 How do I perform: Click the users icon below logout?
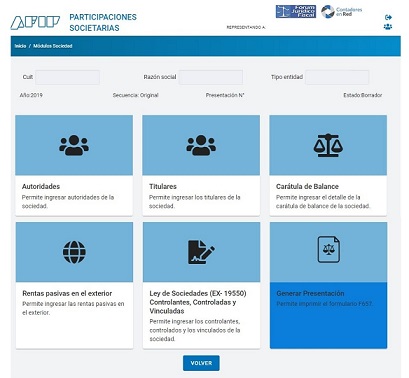(388, 27)
